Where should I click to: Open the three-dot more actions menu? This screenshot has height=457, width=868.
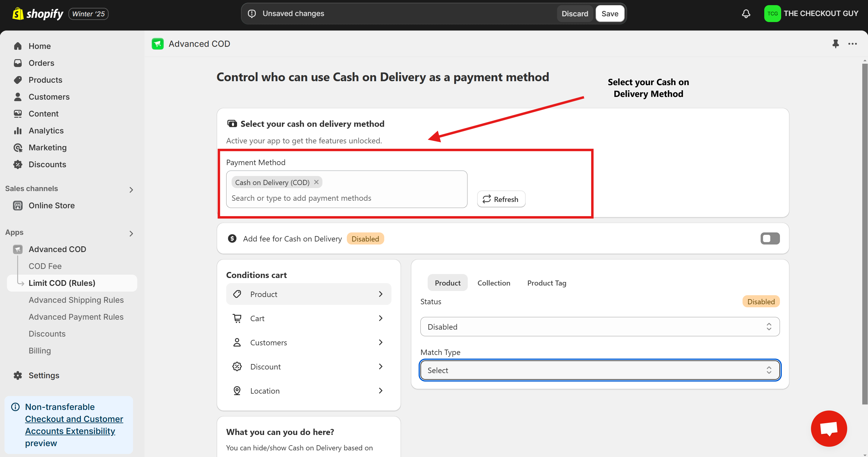(x=853, y=43)
